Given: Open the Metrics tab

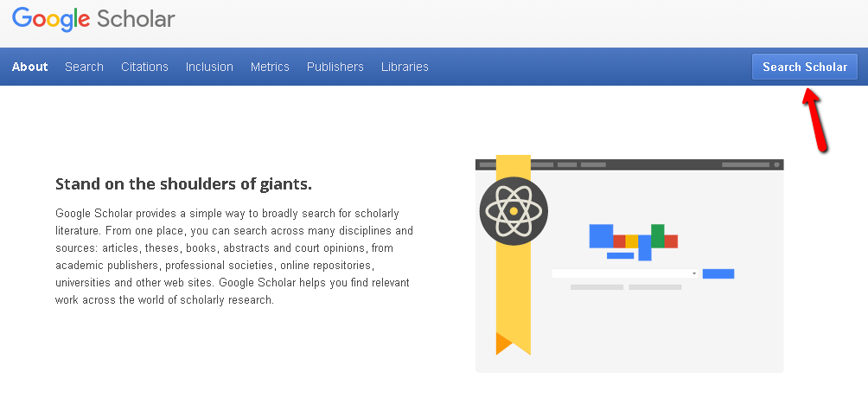Looking at the screenshot, I should point(270,67).
